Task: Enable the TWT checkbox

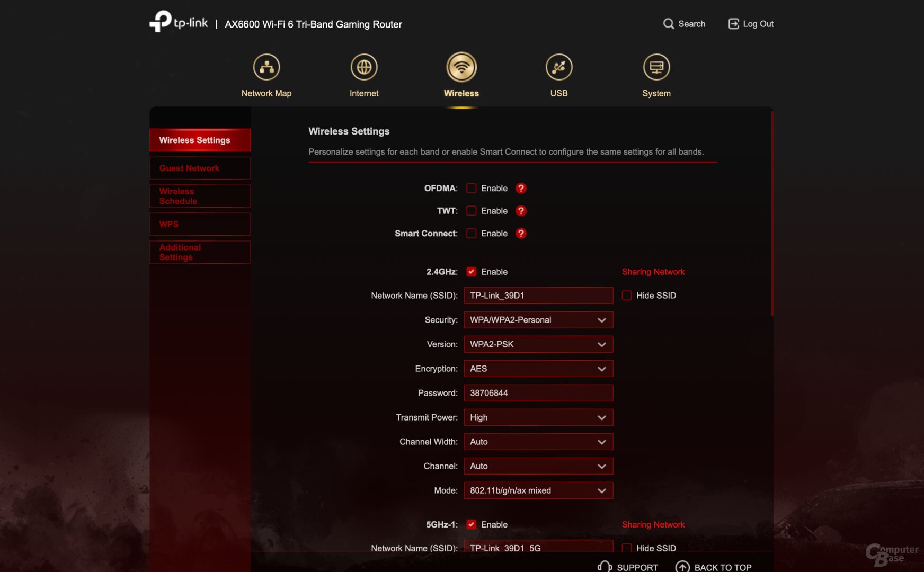Action: (x=471, y=211)
